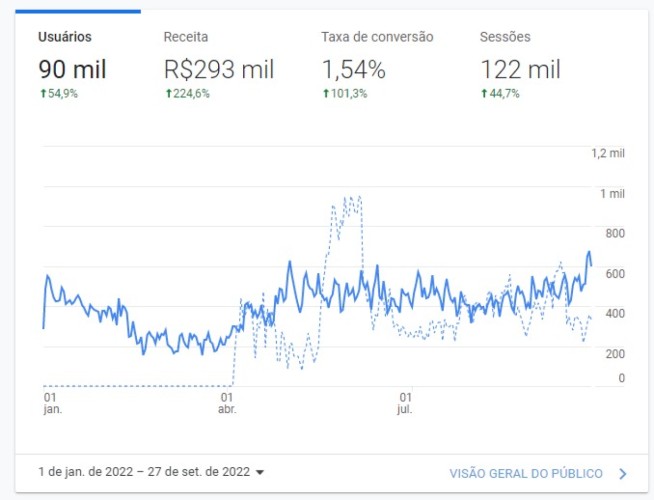Open VISÃO GERAL DO PÚBLICO link

pos(526,474)
